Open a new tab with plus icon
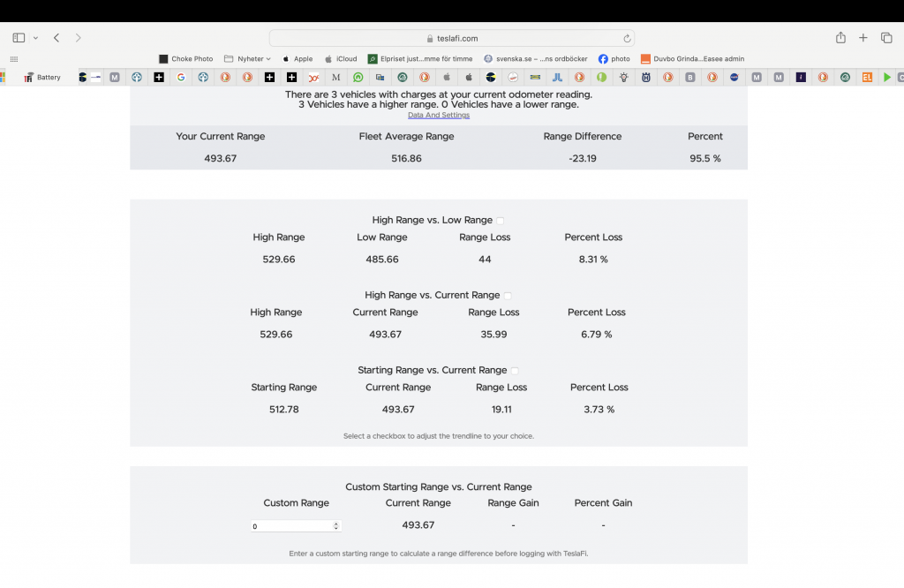 [x=863, y=38]
